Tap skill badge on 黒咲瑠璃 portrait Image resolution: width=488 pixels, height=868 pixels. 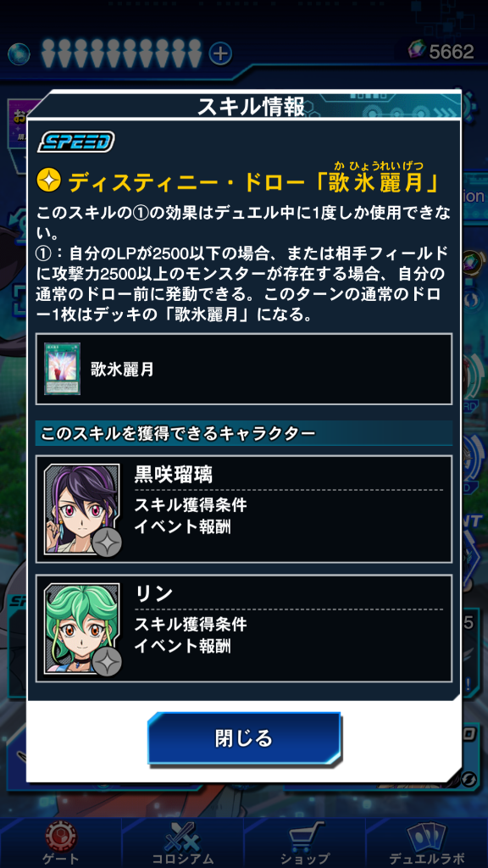(107, 541)
